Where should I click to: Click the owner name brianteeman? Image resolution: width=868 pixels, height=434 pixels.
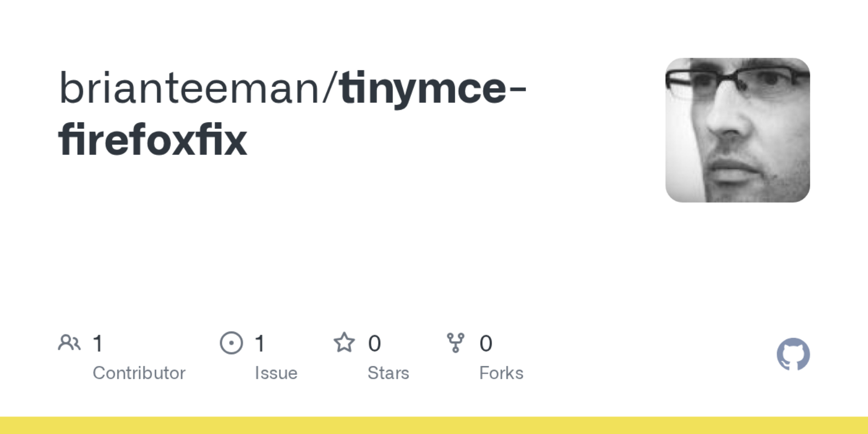click(x=189, y=89)
